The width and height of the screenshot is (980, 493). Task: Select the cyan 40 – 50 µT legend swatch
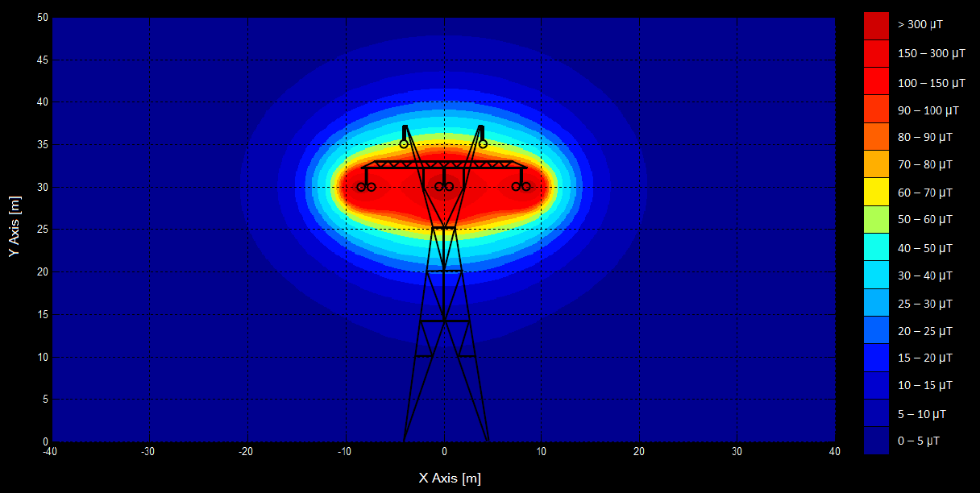pos(877,247)
